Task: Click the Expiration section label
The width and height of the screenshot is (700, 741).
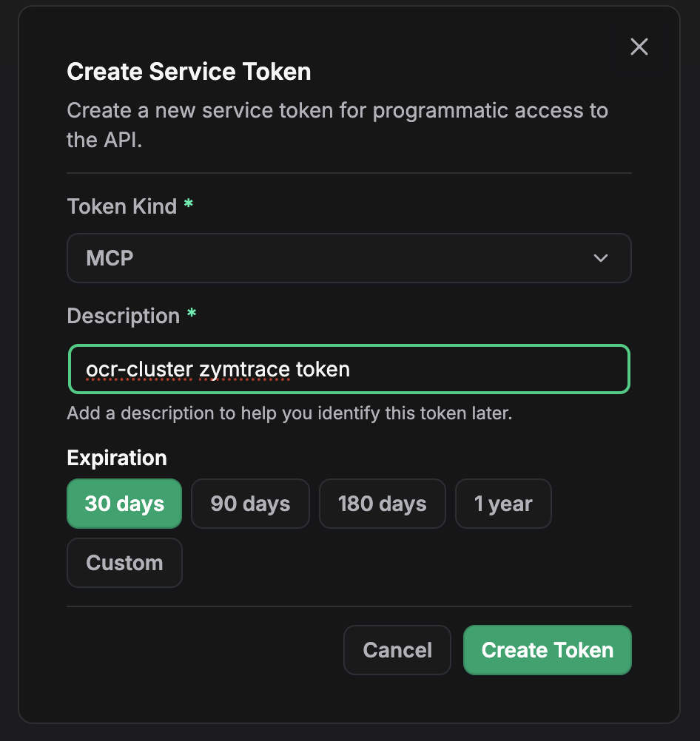Action: click(117, 458)
